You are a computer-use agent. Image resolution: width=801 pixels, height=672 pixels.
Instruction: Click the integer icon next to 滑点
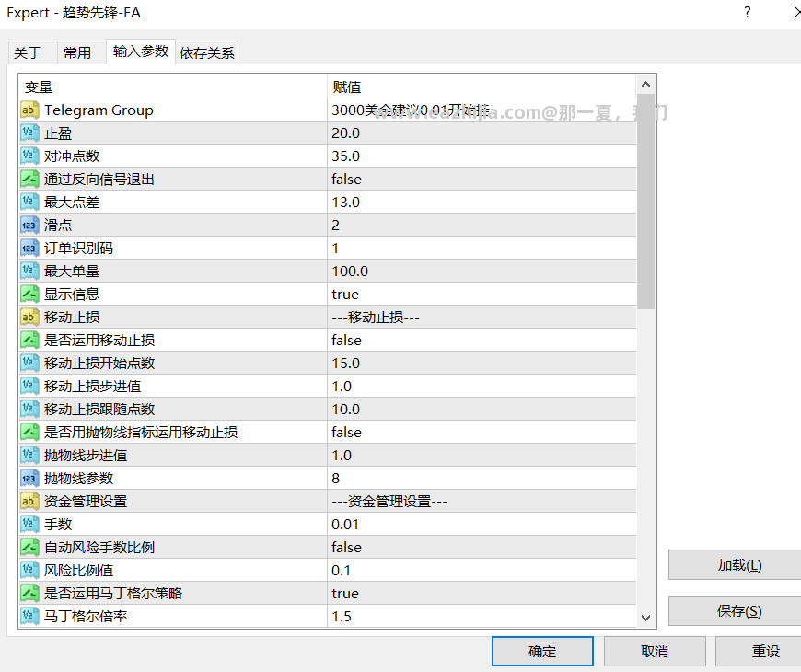29,226
